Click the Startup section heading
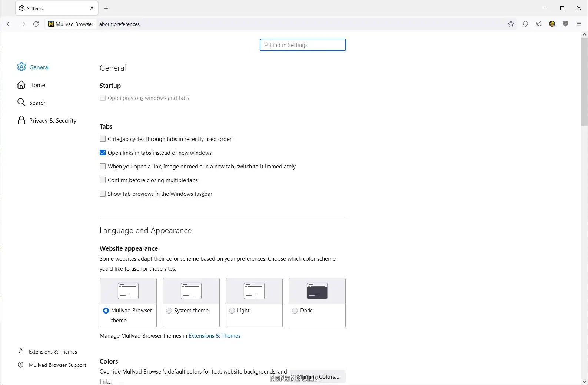 110,86
